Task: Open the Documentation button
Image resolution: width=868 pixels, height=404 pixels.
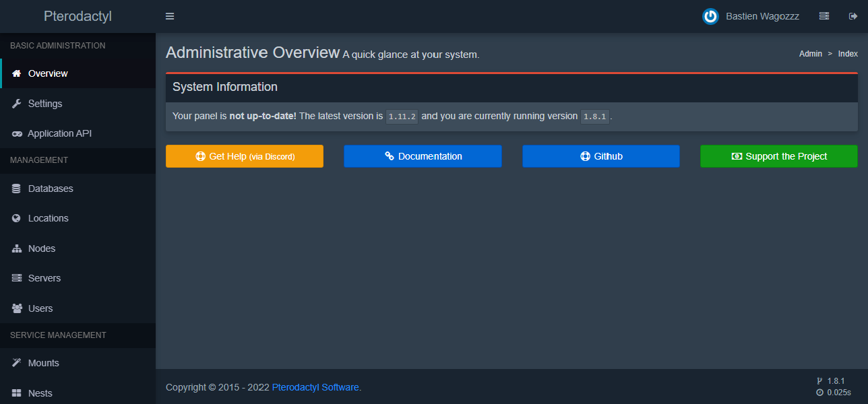Action: click(x=423, y=156)
